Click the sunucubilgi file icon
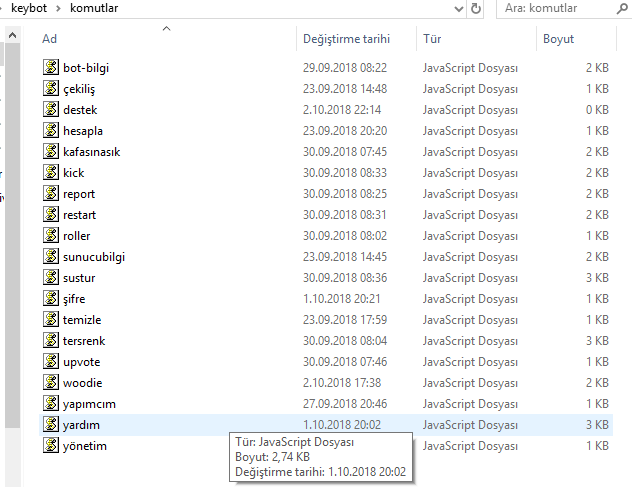This screenshot has height=487, width=632. (51, 256)
